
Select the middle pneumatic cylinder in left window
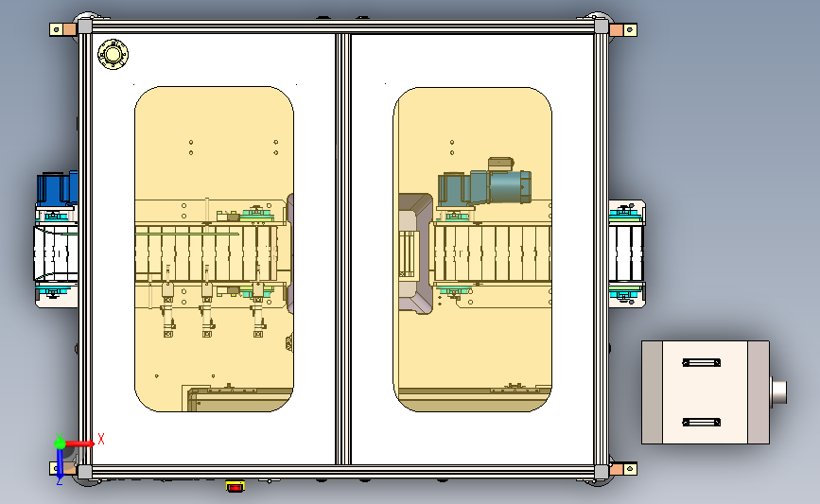207,310
